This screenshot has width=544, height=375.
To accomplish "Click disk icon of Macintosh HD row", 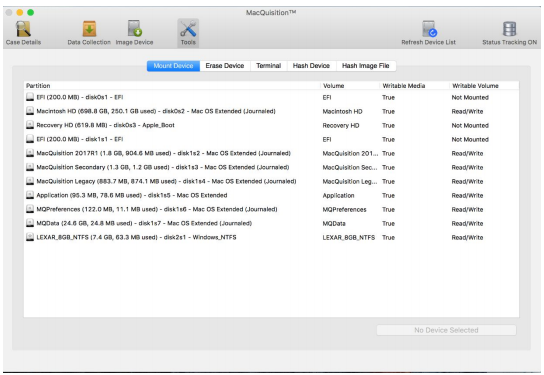I will (30, 111).
